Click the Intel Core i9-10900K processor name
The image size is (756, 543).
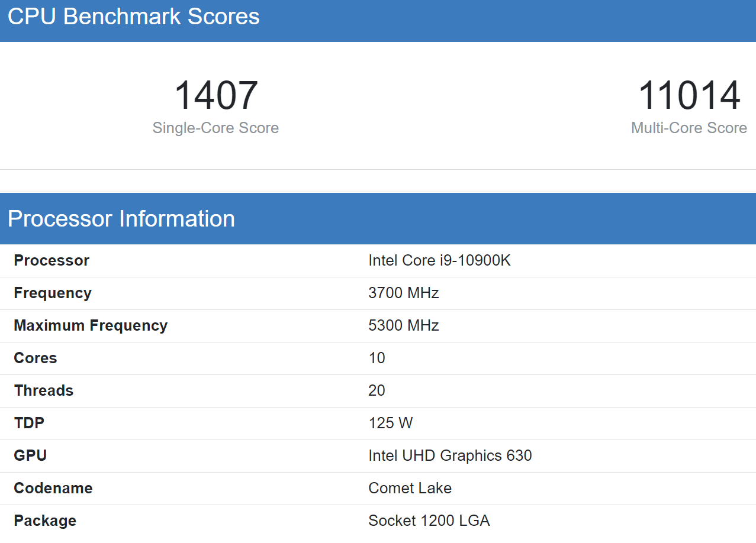coord(439,260)
